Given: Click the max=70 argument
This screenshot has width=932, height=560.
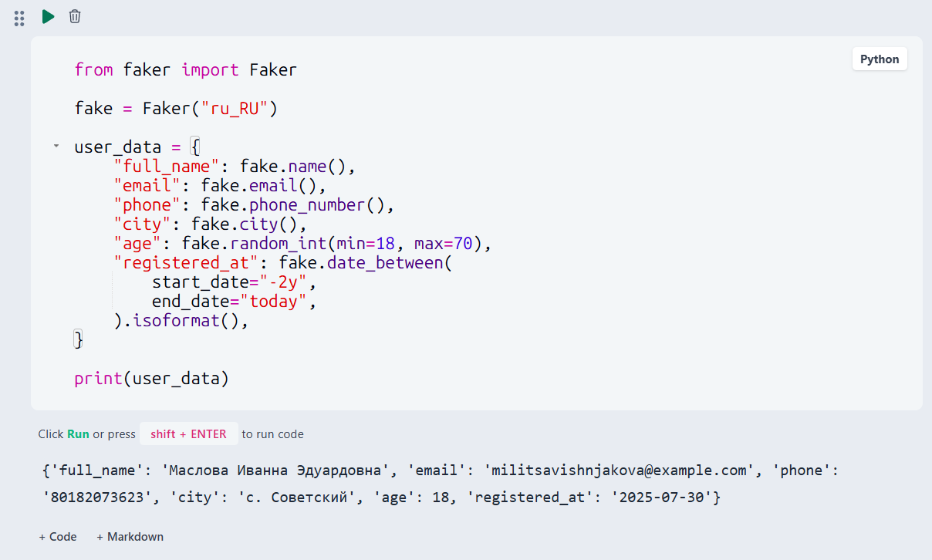Looking at the screenshot, I should [x=444, y=244].
